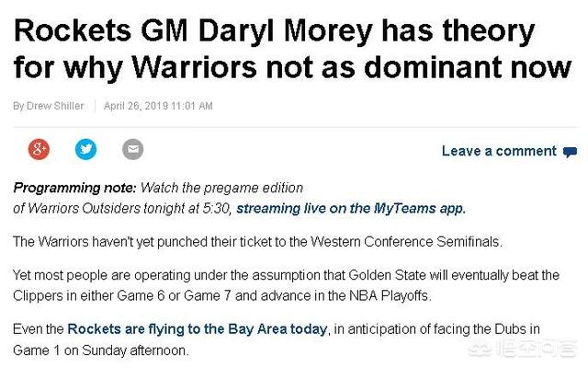588x368 pixels.
Task: Click the watermark logo icon at bottom right
Action: tap(481, 350)
